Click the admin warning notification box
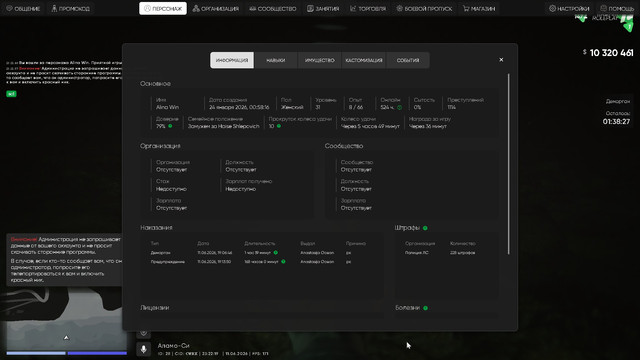The image size is (640, 360). [x=64, y=260]
